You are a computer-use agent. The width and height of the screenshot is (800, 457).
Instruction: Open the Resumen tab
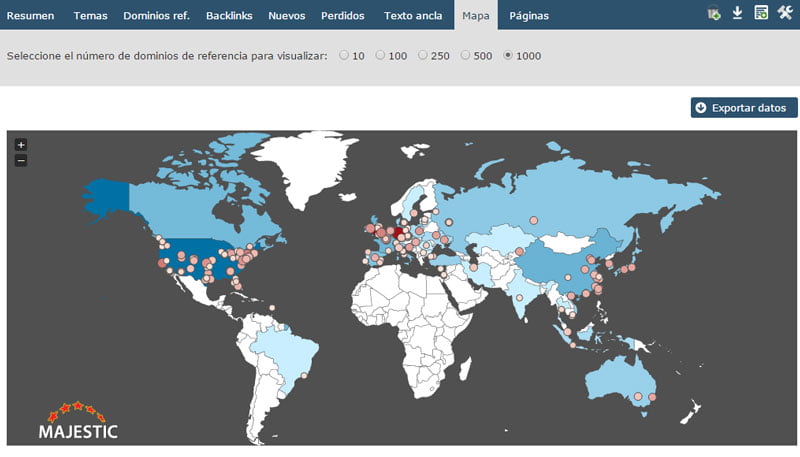pos(31,15)
